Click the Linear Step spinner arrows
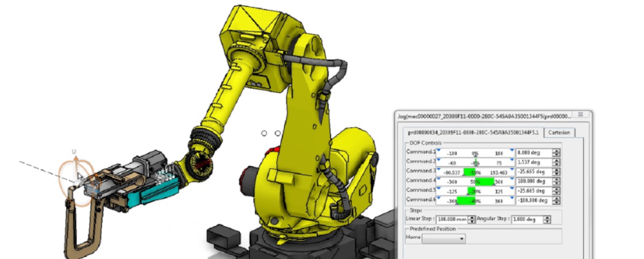 [472, 219]
